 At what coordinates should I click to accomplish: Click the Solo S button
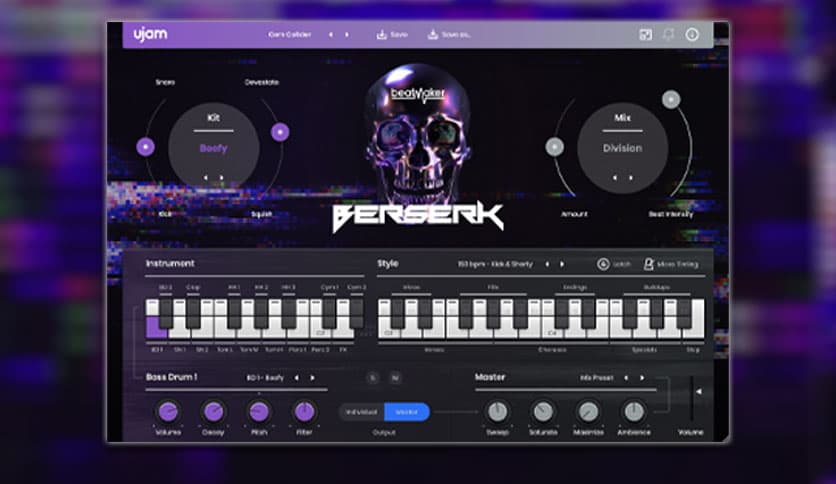[373, 378]
